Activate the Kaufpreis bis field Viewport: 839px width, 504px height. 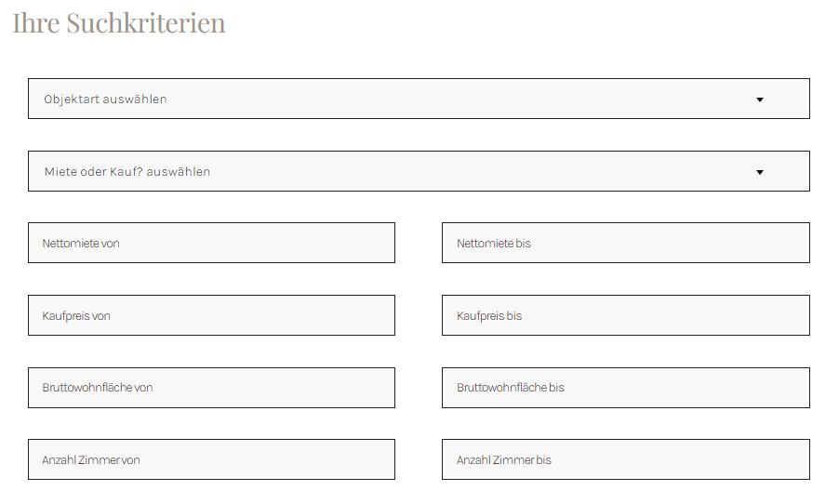(625, 315)
